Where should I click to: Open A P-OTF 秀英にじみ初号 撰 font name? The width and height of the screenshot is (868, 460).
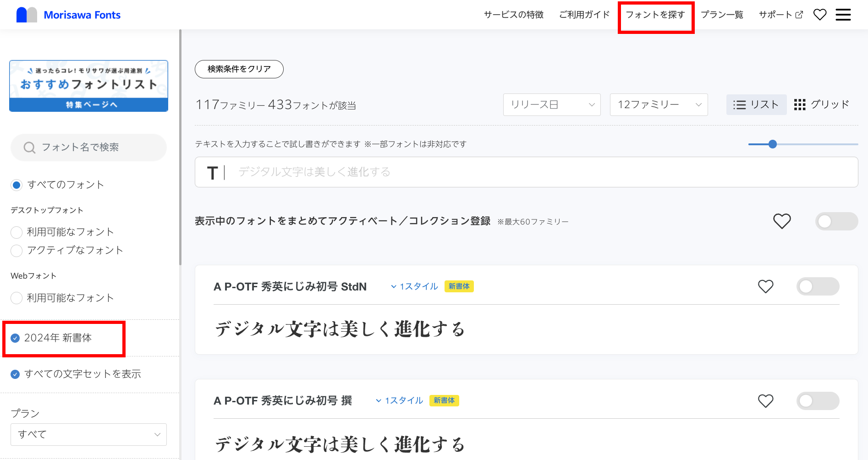click(283, 400)
